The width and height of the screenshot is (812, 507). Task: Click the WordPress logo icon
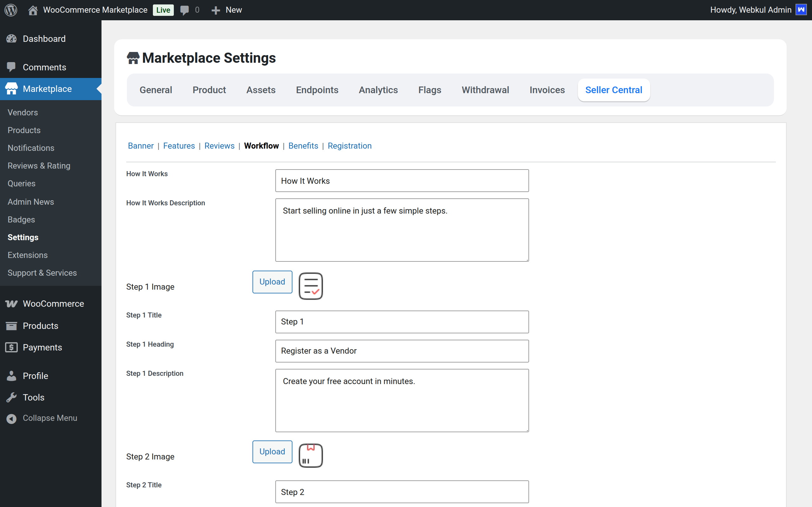pyautogui.click(x=11, y=10)
